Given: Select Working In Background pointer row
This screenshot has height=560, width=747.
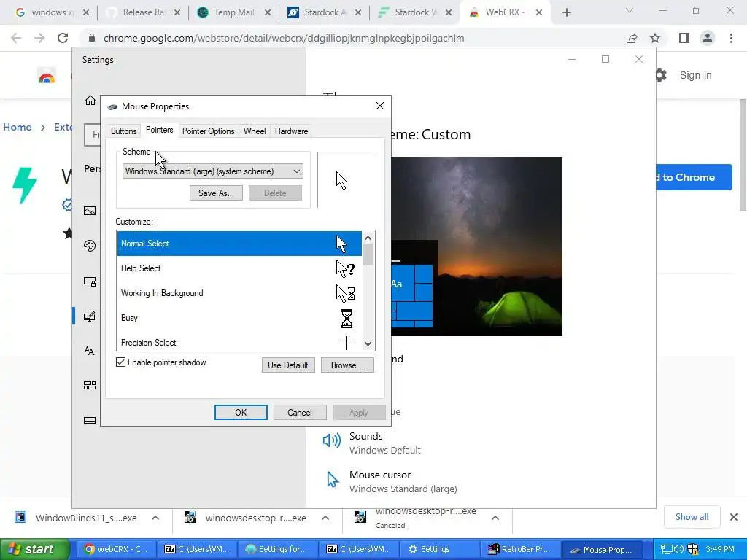Looking at the screenshot, I should pyautogui.click(x=239, y=293).
